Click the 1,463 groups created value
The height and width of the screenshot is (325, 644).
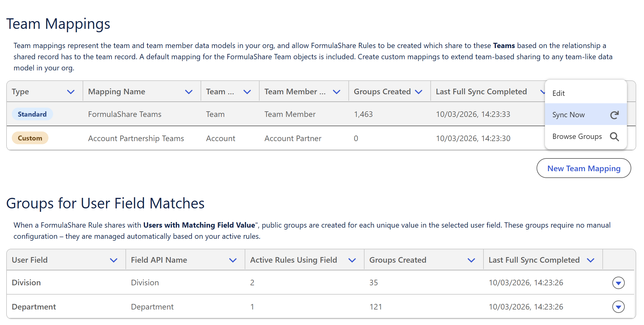(x=363, y=114)
